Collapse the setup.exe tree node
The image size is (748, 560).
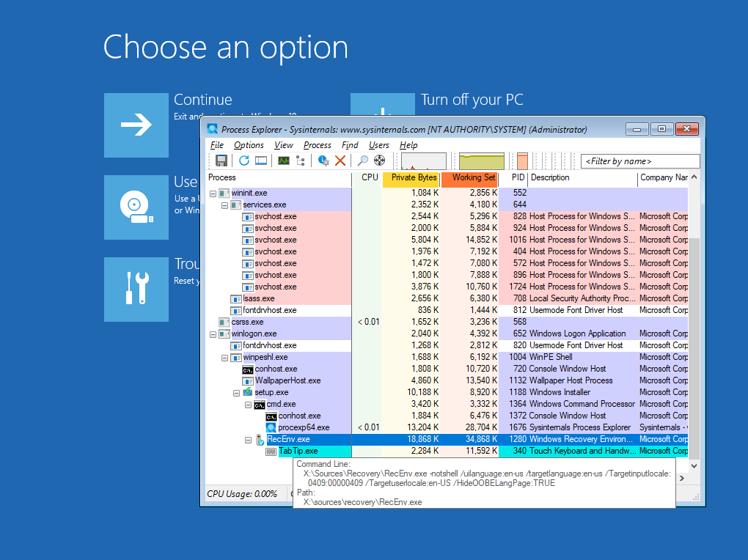(x=237, y=393)
